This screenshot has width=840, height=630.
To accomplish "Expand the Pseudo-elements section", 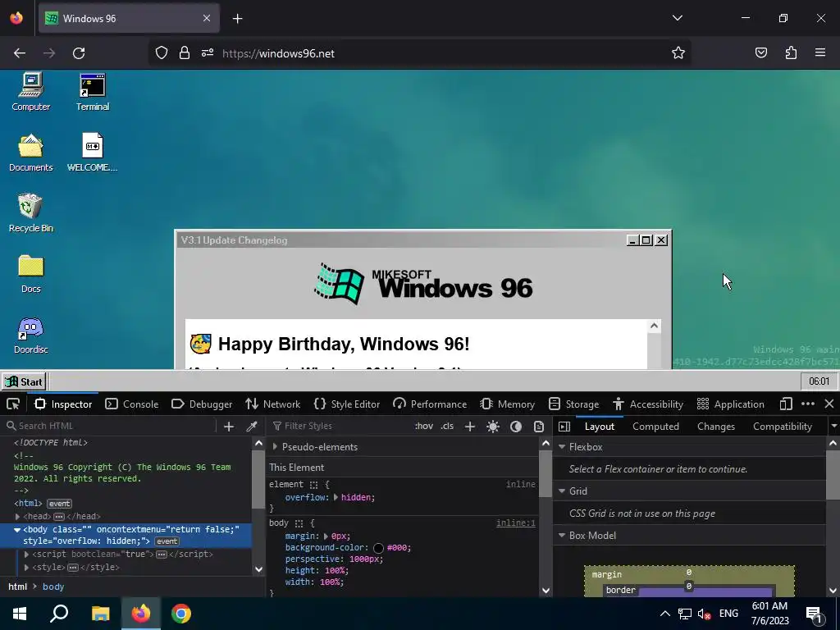I will tap(275, 447).
